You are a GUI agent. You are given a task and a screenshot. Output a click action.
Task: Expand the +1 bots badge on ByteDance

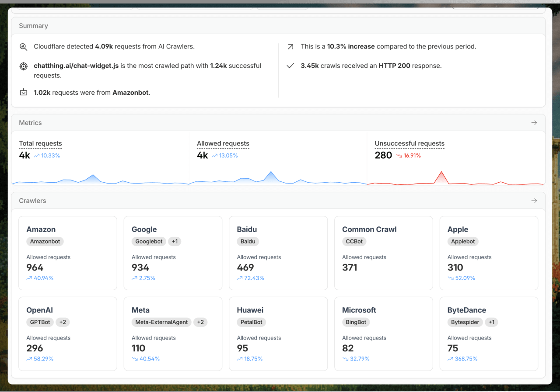coord(491,322)
